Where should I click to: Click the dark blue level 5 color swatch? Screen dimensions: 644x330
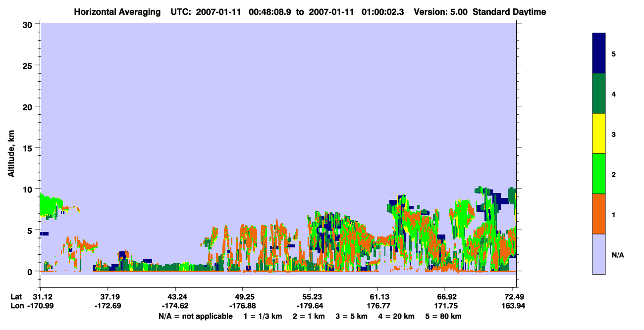click(x=599, y=53)
